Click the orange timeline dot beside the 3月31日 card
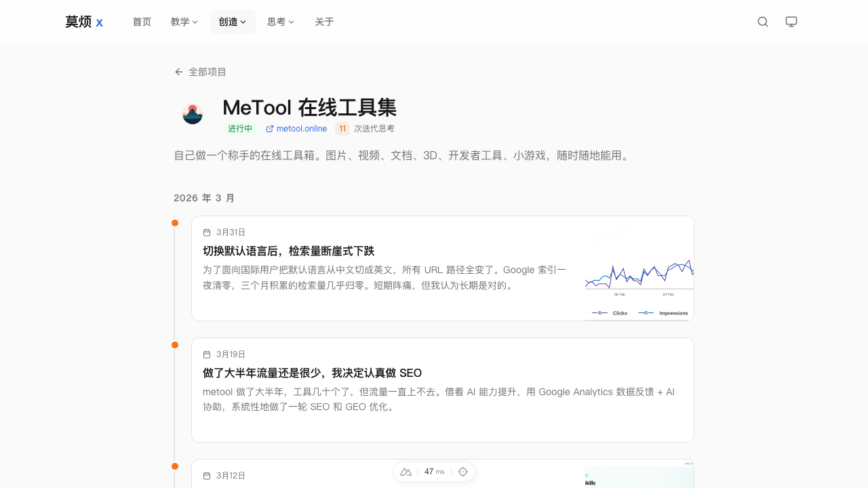868x488 pixels. [x=175, y=222]
